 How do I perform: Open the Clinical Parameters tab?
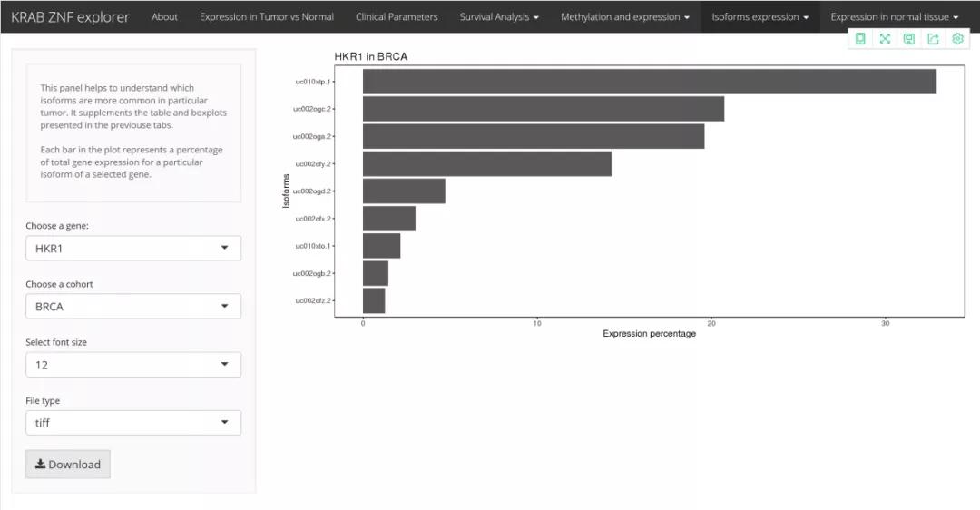(397, 16)
